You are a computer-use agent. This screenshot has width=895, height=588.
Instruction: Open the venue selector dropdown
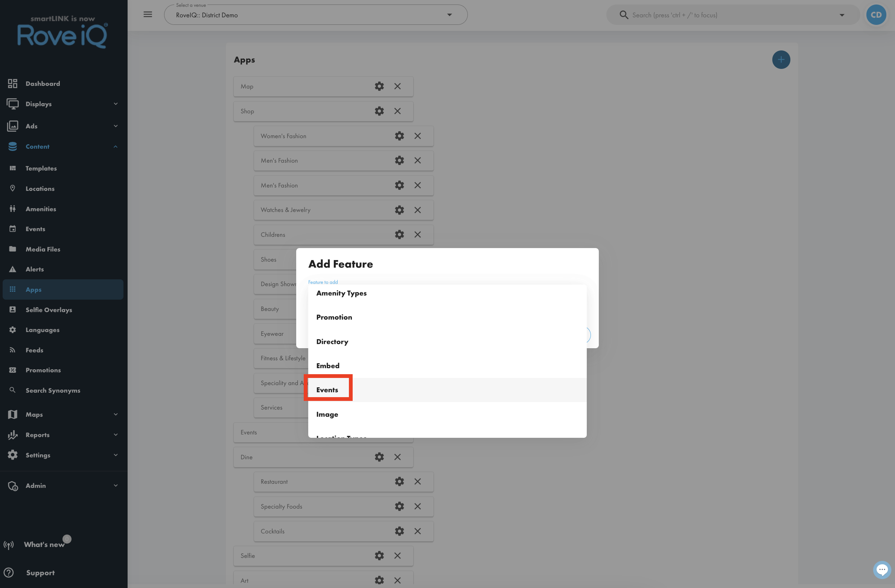[x=316, y=15]
